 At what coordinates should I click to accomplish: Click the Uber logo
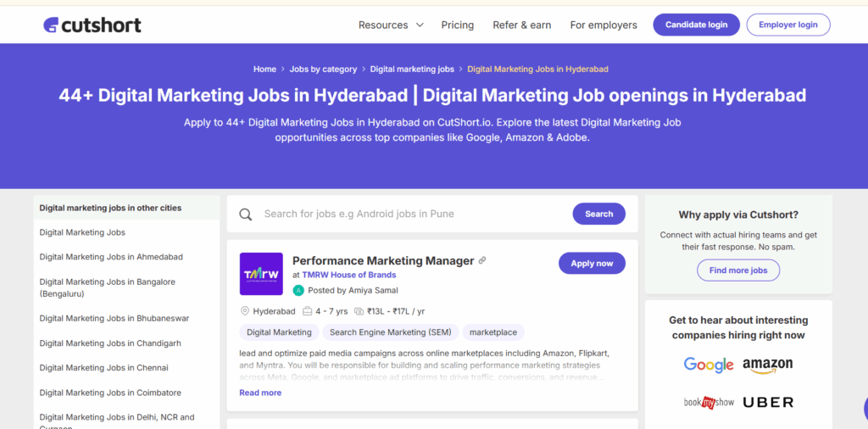tap(768, 403)
